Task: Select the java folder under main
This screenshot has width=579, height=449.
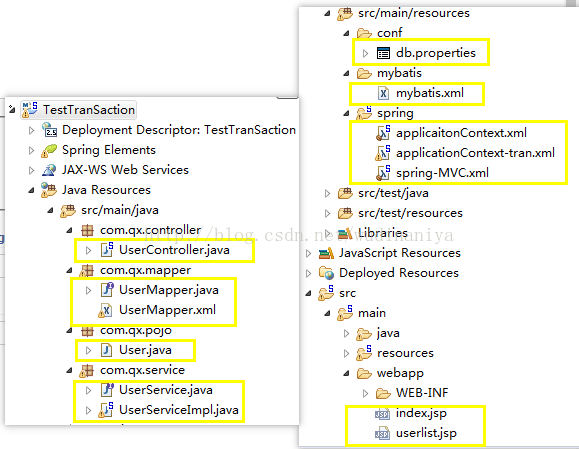Action: click(388, 333)
